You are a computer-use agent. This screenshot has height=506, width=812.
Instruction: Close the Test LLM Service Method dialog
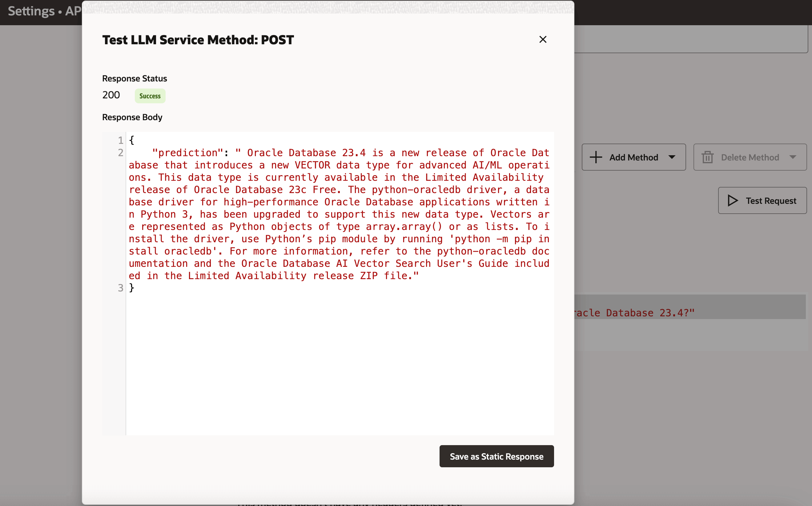(543, 39)
